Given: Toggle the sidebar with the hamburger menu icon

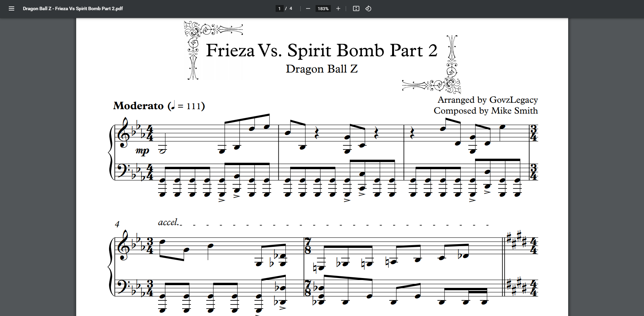Looking at the screenshot, I should 12,8.
